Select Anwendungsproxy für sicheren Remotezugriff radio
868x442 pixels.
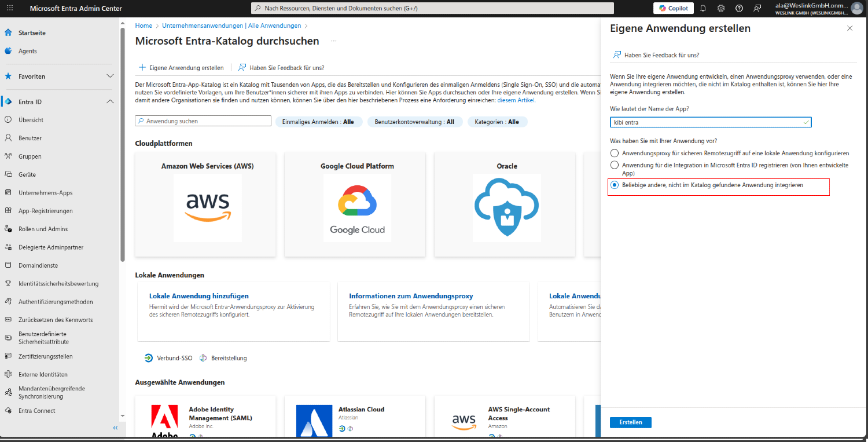click(x=615, y=153)
